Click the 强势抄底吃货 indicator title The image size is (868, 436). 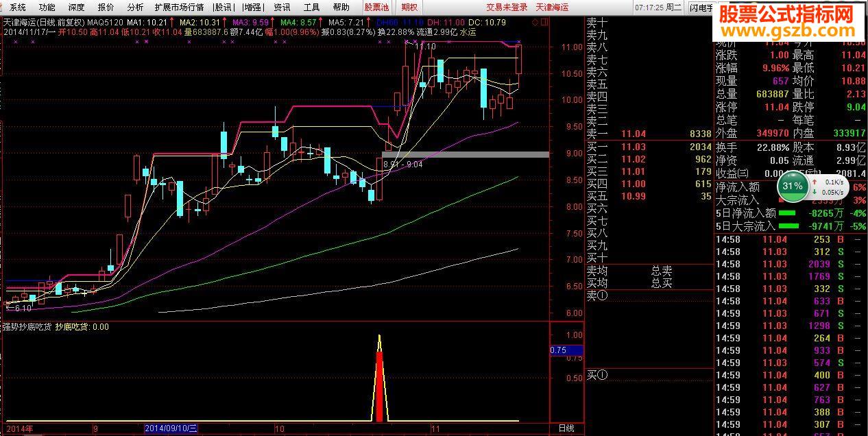27,327
